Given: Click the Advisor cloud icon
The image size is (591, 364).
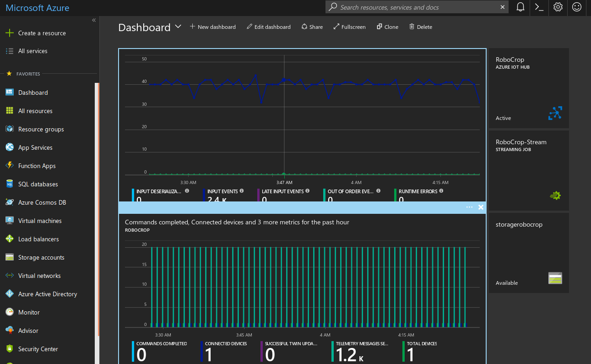Looking at the screenshot, I should tap(10, 330).
